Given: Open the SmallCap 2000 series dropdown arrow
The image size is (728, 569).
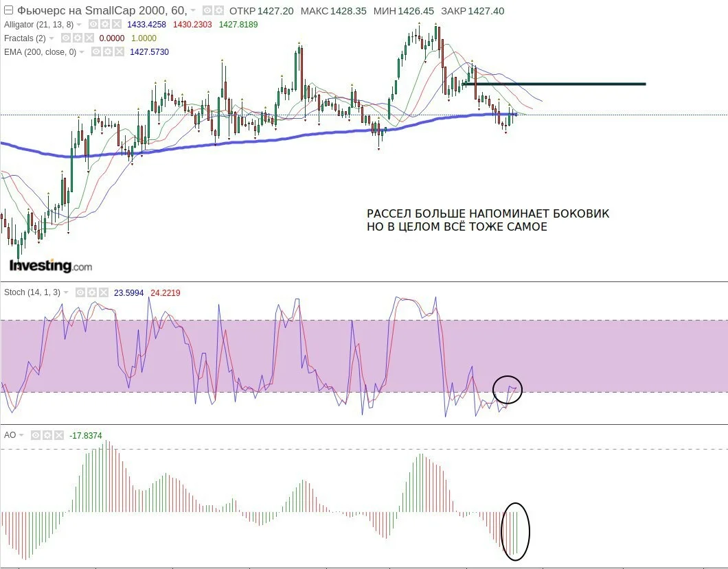Looking at the screenshot, I should point(193,10).
